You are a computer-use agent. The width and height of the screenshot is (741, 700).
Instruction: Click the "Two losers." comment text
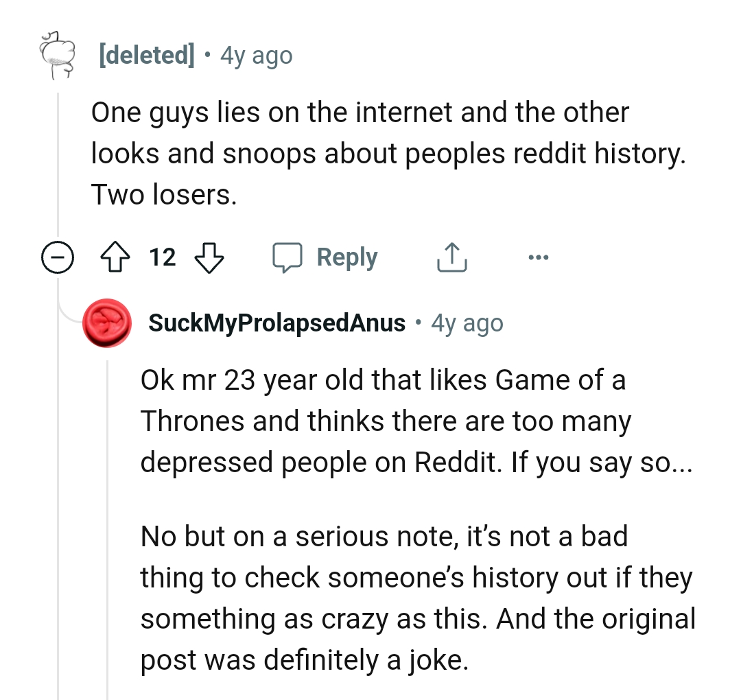[163, 196]
